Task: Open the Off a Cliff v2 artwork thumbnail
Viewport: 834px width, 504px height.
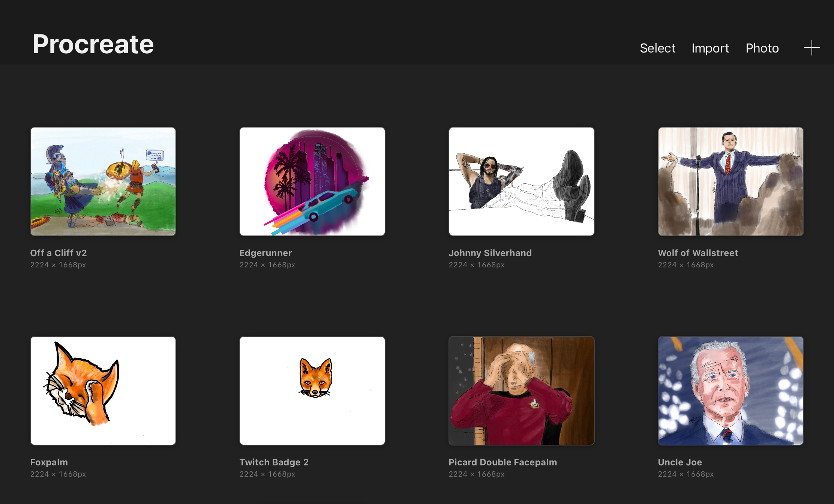Action: tap(103, 181)
